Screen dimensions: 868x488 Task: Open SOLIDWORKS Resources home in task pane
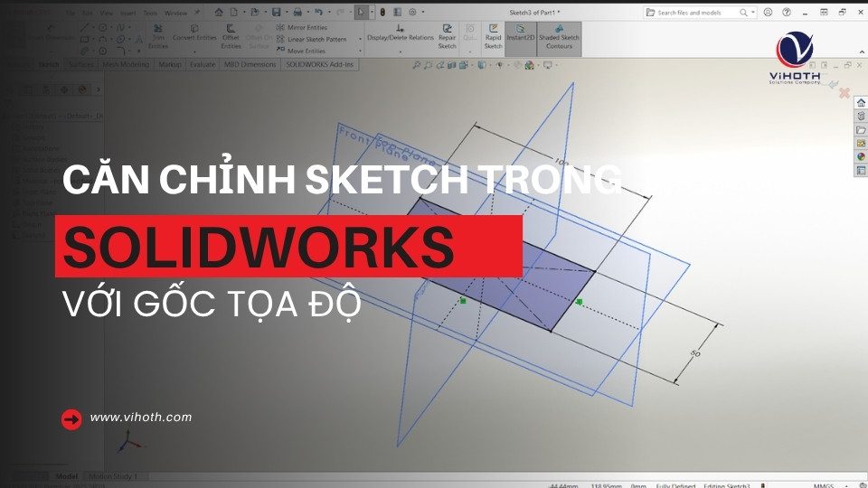click(861, 103)
